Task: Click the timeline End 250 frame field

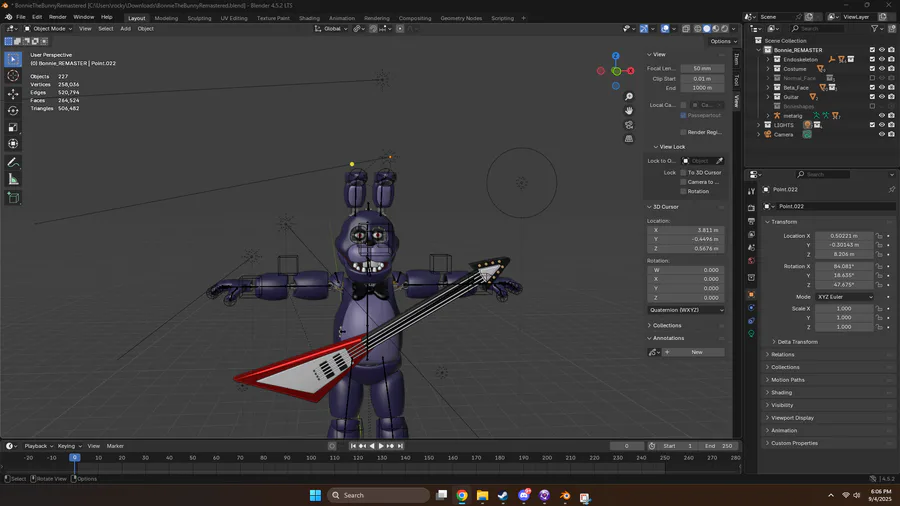Action: 719,446
